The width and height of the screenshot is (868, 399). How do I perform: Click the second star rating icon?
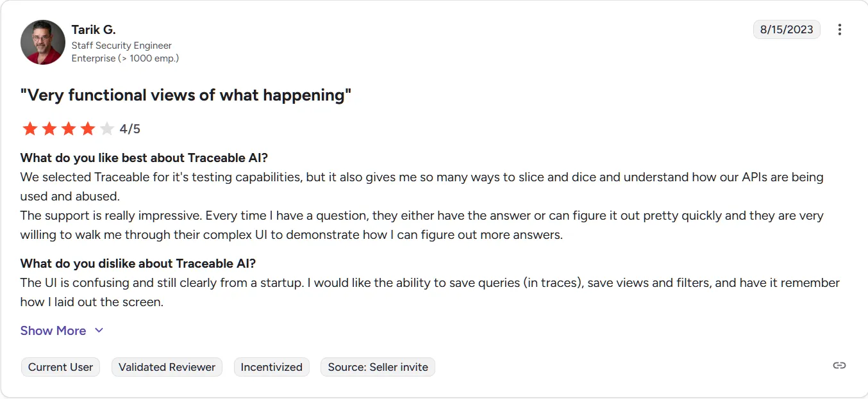point(49,128)
